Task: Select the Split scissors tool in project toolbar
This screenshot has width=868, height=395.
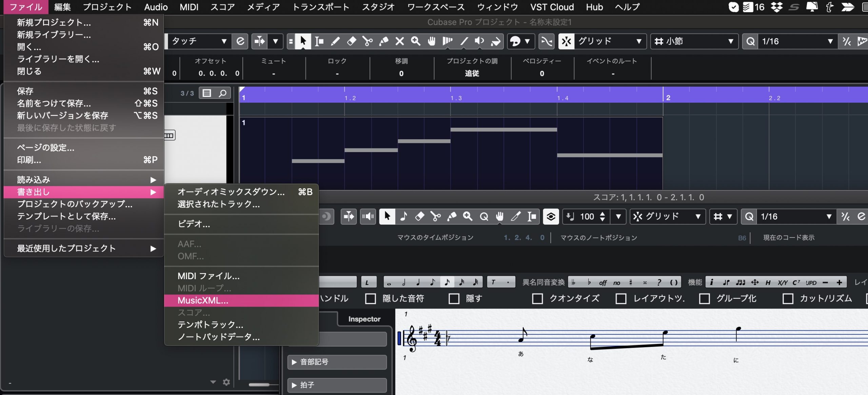Action: tap(367, 41)
